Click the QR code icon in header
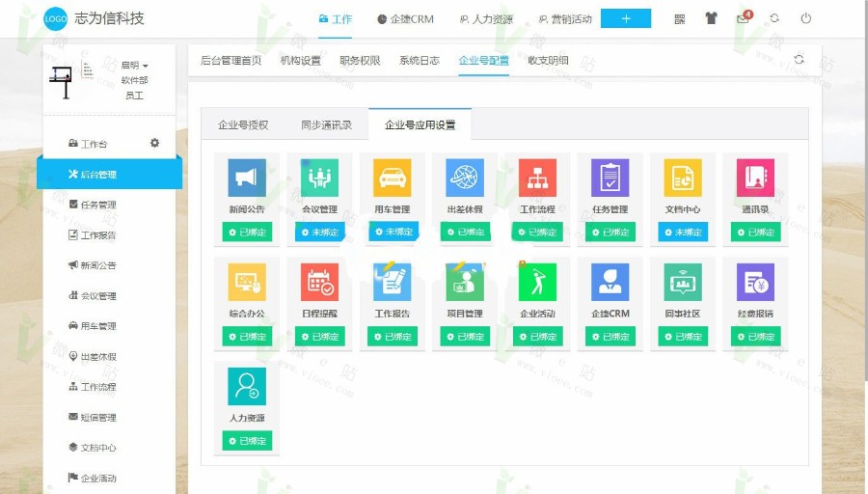The width and height of the screenshot is (868, 494). click(x=680, y=19)
